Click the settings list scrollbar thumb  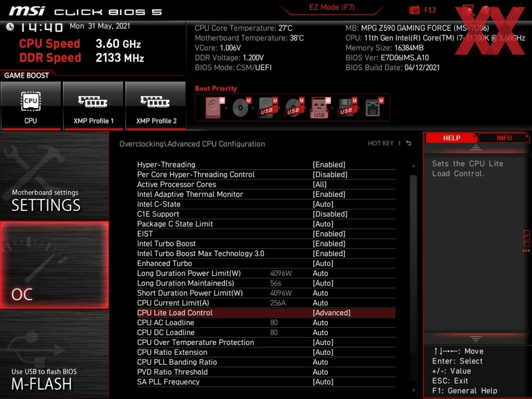point(413,264)
